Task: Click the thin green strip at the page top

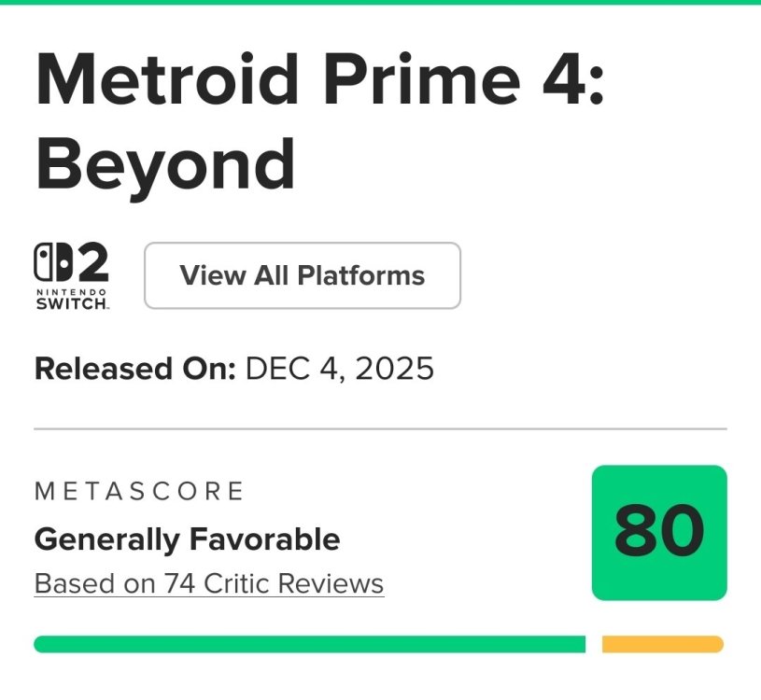Action: [380, 2]
